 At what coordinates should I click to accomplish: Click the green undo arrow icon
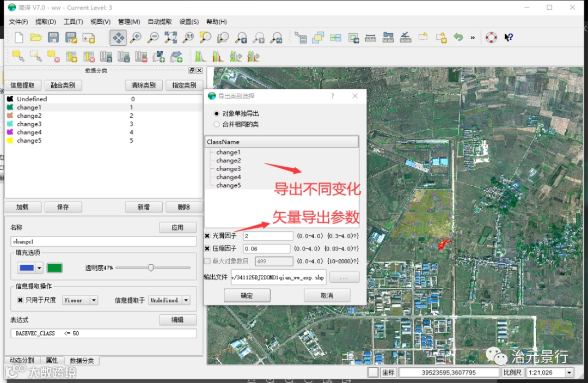point(458,38)
